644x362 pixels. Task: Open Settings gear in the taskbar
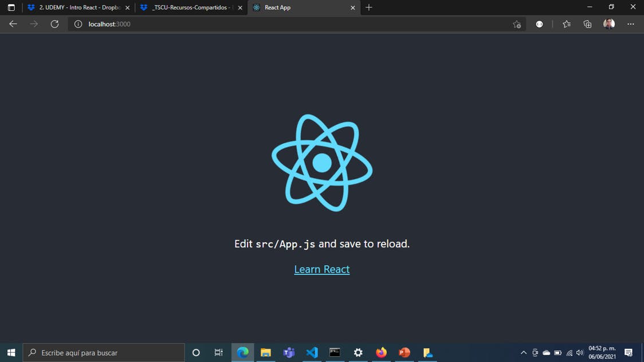click(358, 353)
